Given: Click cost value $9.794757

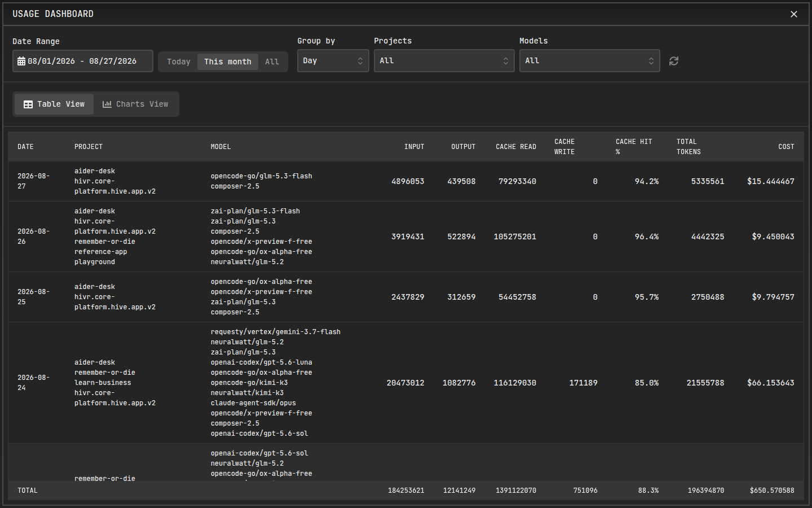Looking at the screenshot, I should coord(773,297).
